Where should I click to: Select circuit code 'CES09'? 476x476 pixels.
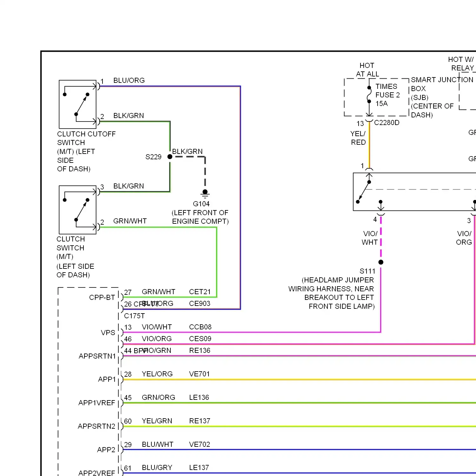(x=200, y=339)
